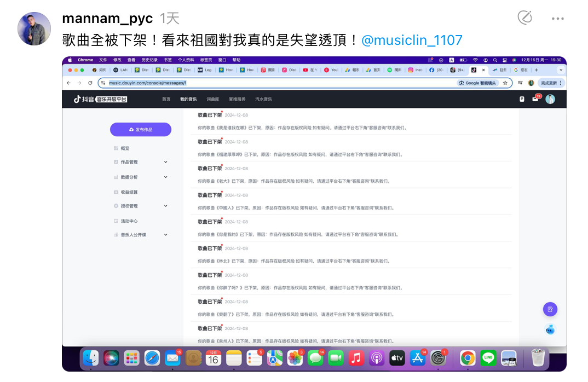Open the 帮助 menu
The height and width of the screenshot is (382, 588).
point(237,60)
